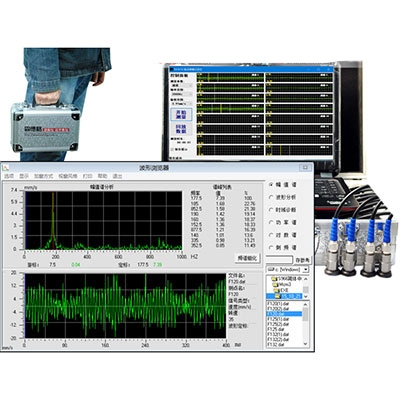
Task: Click the up arrow of the folder tree scrollbar
Action: [x=306, y=278]
